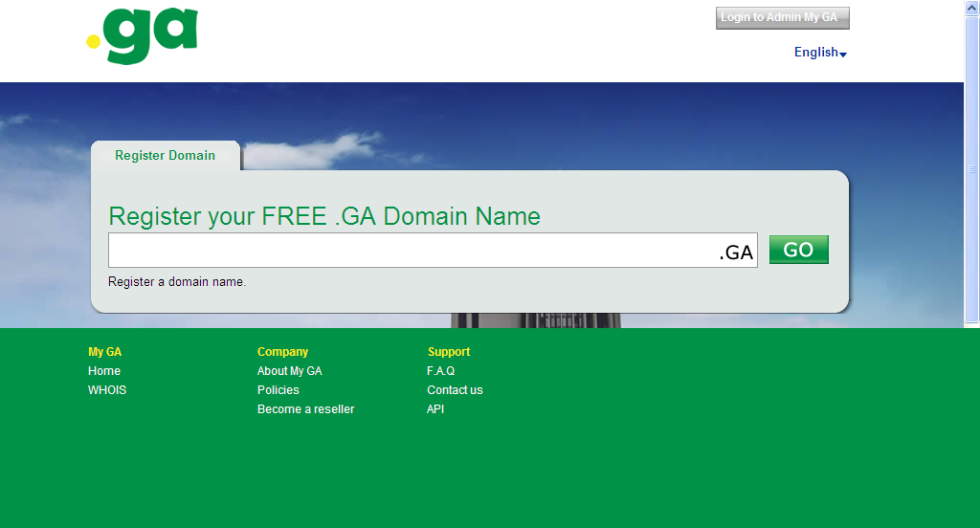Click the 'My GA' footer heading
The height and width of the screenshot is (528, 980).
(x=105, y=352)
